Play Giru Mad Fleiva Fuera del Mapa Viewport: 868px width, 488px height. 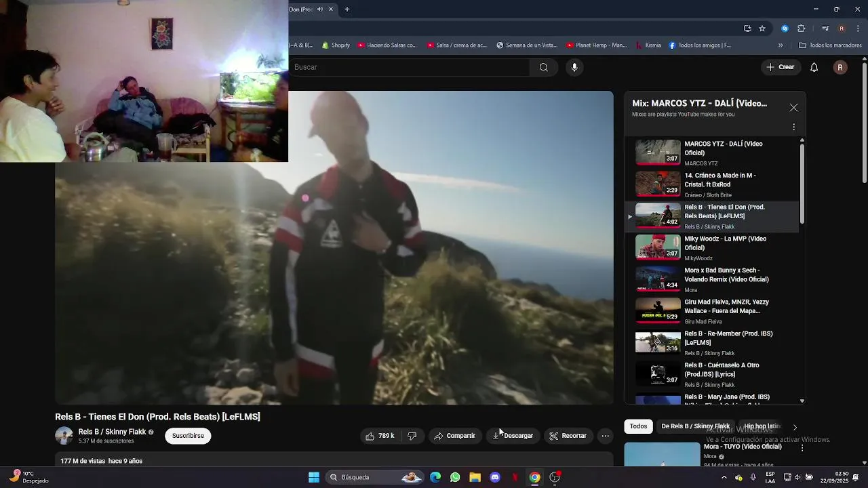[x=711, y=311]
